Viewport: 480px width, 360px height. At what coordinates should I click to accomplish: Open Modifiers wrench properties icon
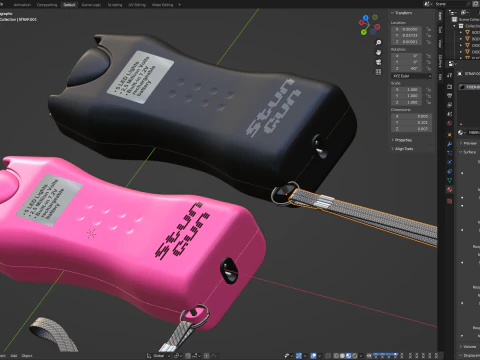450,144
